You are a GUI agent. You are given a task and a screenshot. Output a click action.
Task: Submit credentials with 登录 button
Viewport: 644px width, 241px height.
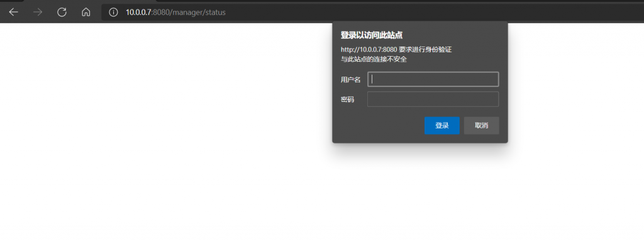[x=442, y=125]
